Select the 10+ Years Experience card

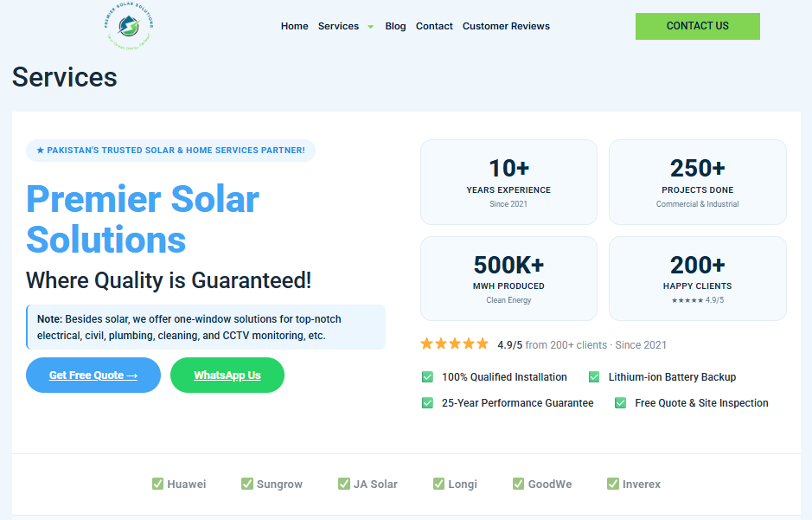click(x=508, y=182)
